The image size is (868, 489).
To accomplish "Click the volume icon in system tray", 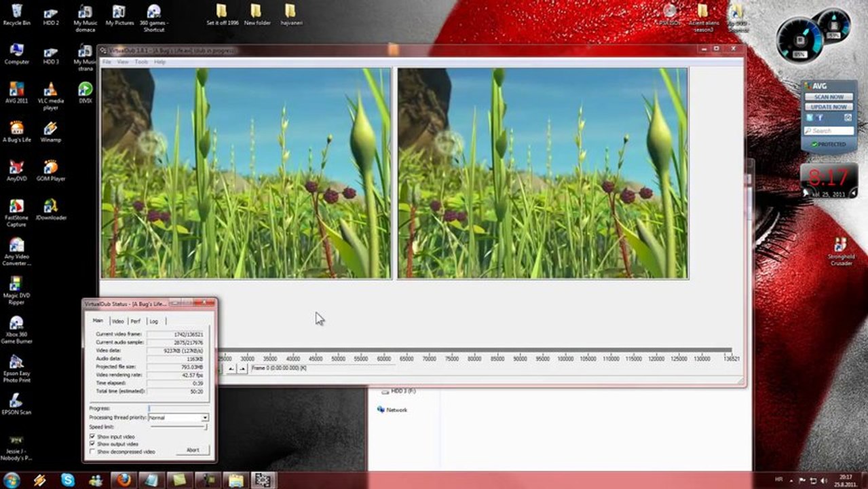I will pyautogui.click(x=824, y=480).
